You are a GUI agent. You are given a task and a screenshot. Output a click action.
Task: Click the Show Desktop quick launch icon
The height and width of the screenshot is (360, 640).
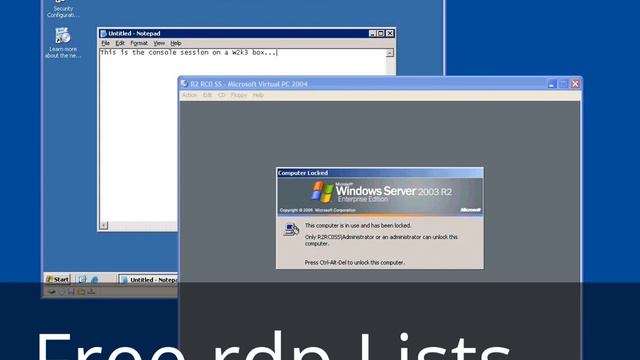pyautogui.click(x=82, y=280)
